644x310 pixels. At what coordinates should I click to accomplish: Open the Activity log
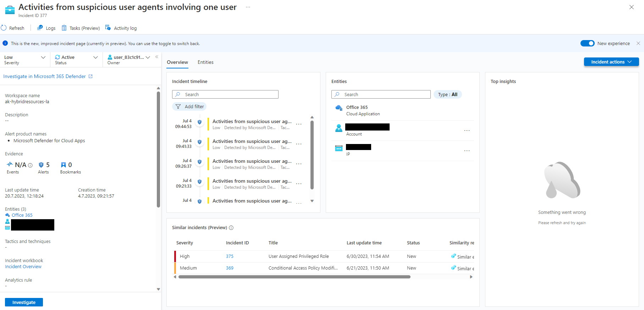121,28
